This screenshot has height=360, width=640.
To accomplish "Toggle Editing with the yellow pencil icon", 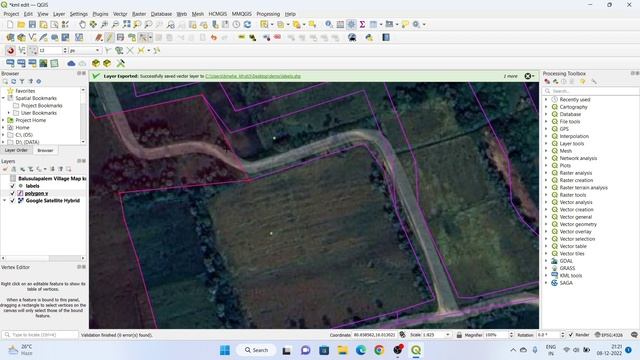I will click(x=109, y=38).
